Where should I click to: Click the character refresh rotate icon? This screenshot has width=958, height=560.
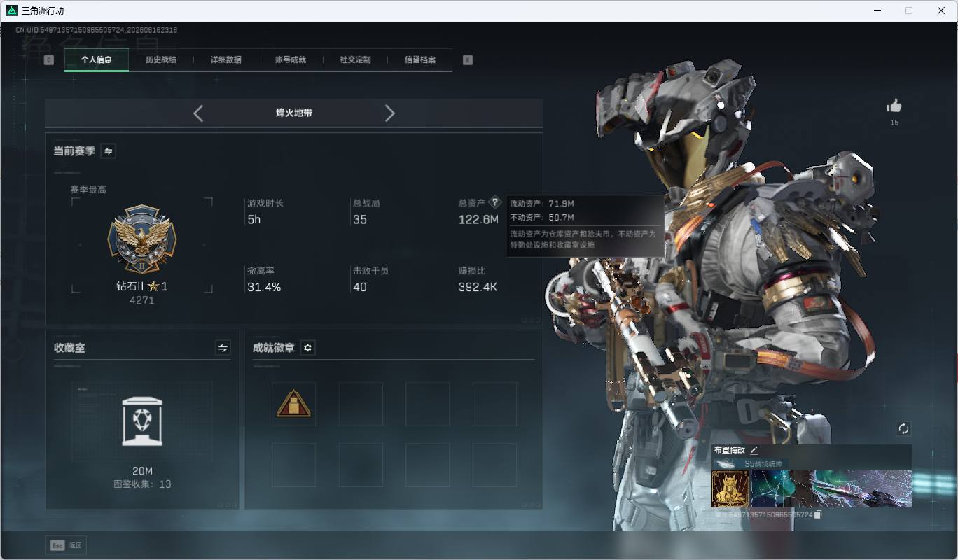click(x=903, y=428)
